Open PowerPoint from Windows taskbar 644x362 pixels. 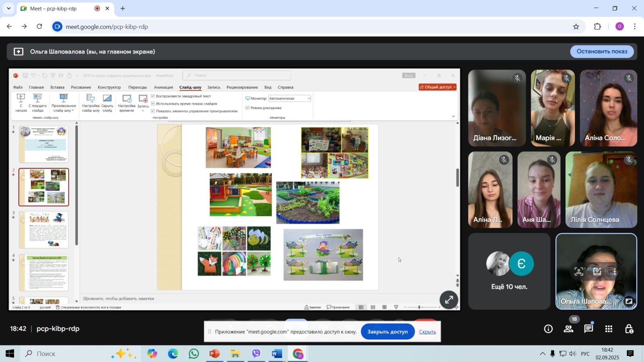pos(215,354)
